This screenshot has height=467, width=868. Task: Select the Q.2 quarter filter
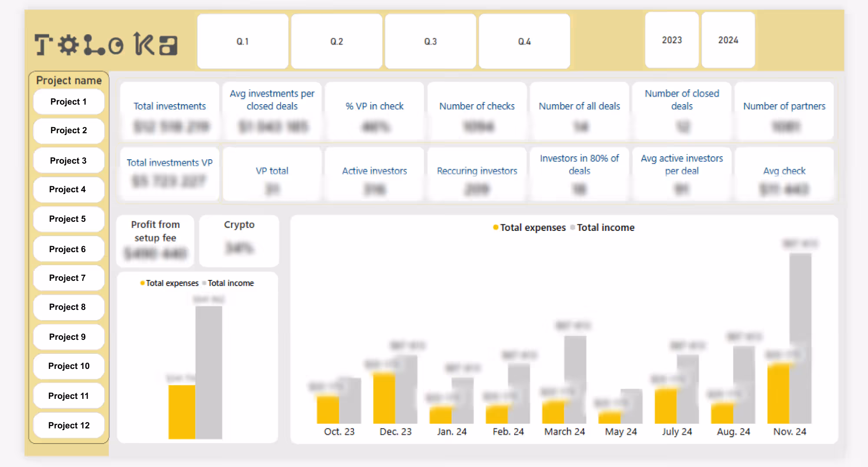(337, 41)
